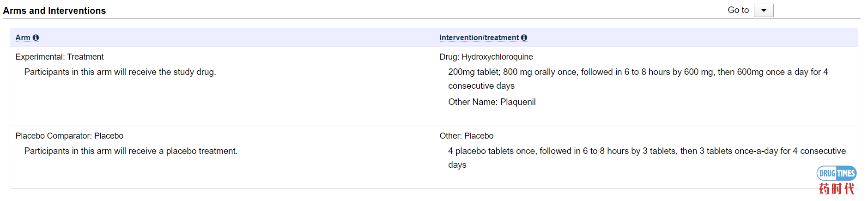Screen dimensions: 868x201
Task: Click Other: Placebo intervention title
Action: pyautogui.click(x=467, y=136)
